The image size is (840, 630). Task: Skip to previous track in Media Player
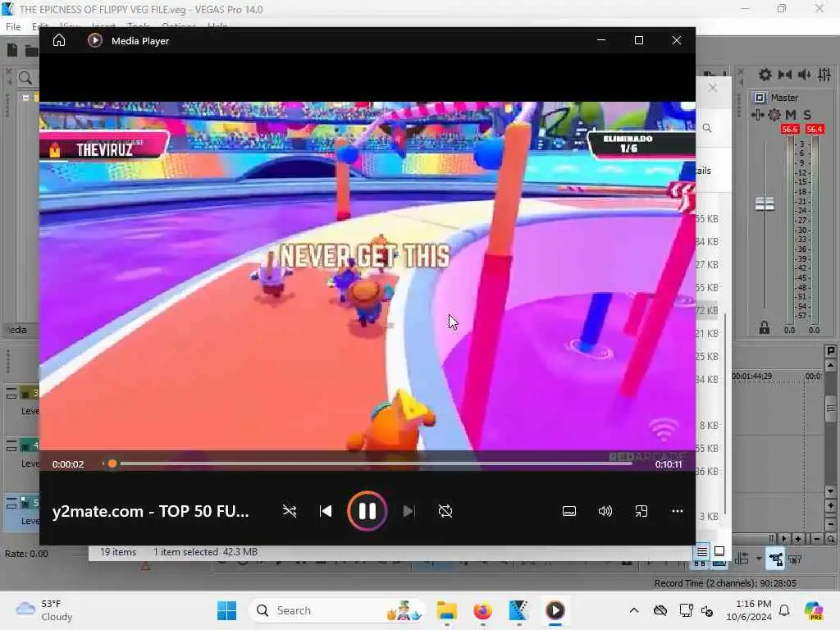click(x=326, y=511)
